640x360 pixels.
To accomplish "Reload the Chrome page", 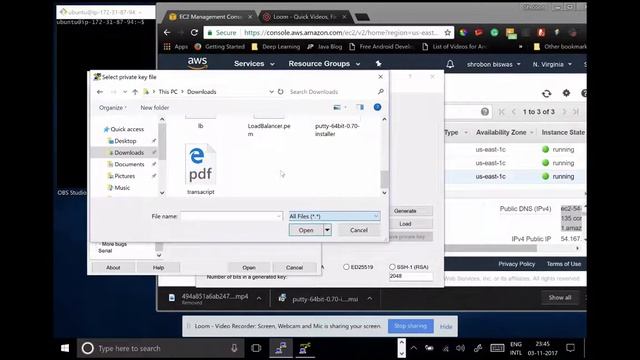I will click(x=194, y=33).
